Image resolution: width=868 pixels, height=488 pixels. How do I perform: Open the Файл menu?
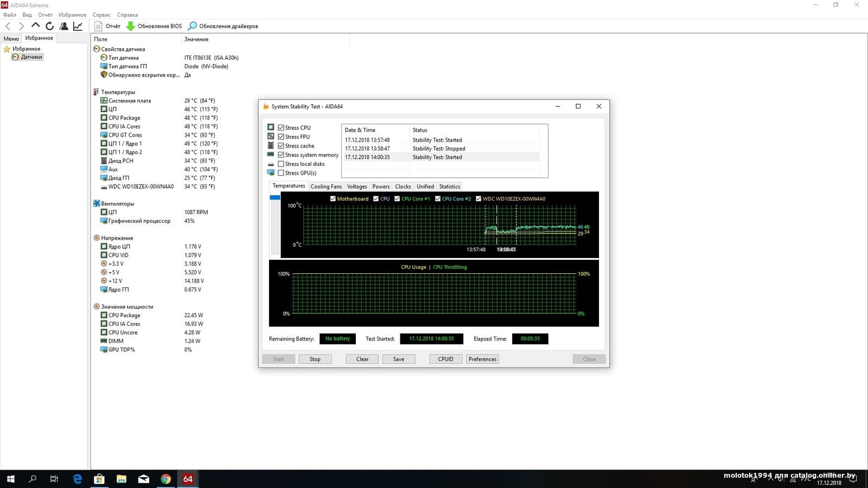click(x=9, y=15)
